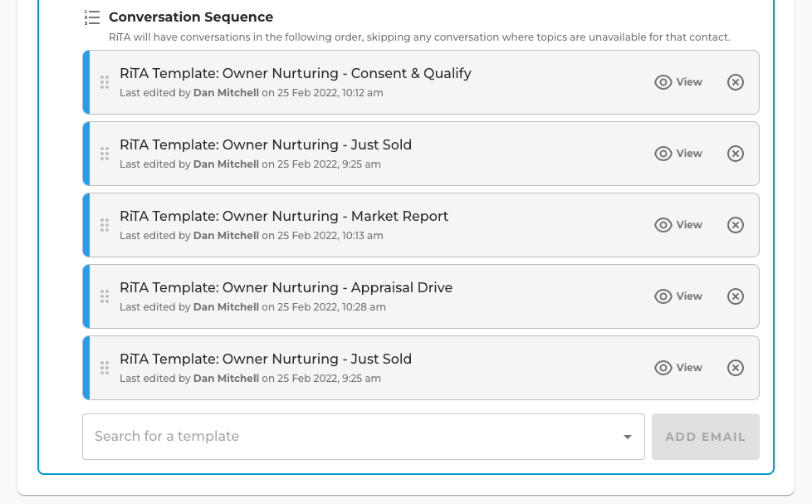Click 'Last edited' line showing 10:28 am

pos(252,308)
